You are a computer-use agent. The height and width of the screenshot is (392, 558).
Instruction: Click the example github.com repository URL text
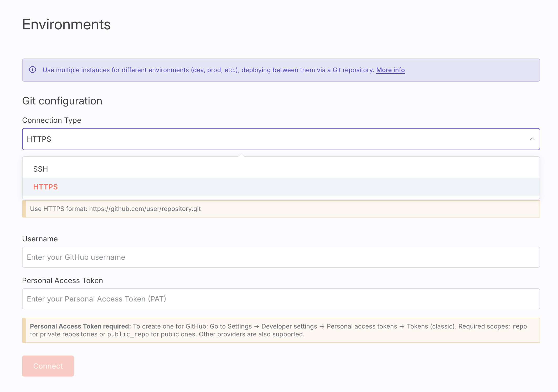tap(145, 209)
